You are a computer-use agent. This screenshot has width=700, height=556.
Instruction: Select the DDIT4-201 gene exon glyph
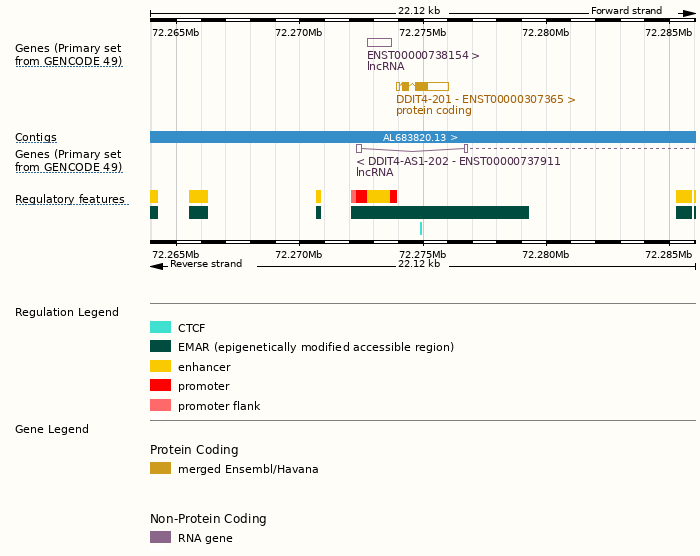(x=421, y=87)
